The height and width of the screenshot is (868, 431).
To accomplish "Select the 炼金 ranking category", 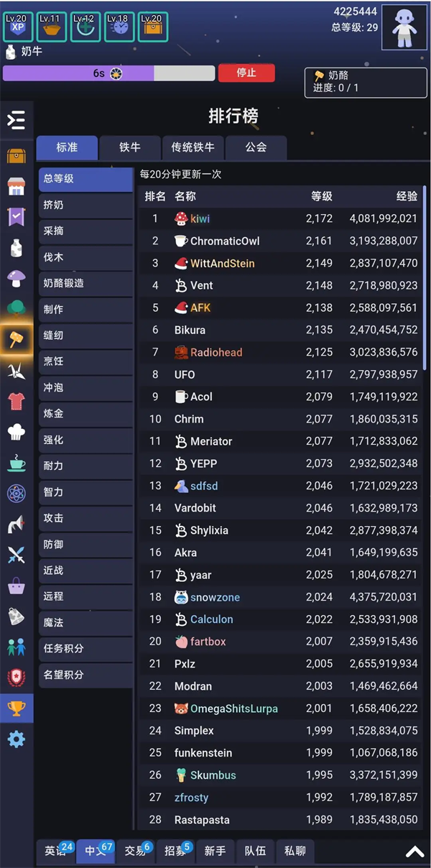I will point(85,415).
